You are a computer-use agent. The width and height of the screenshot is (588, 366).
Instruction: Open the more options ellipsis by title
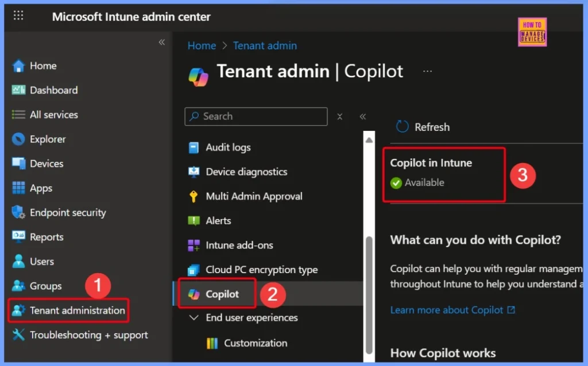(427, 71)
